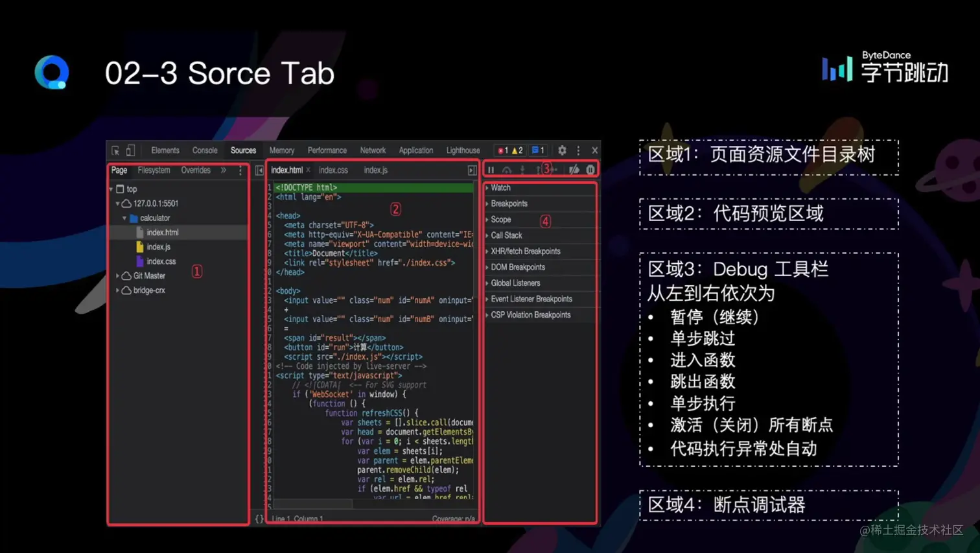Click the '区域2：代码预览区域' description box
Screen dimensions: 980x553
coord(769,214)
